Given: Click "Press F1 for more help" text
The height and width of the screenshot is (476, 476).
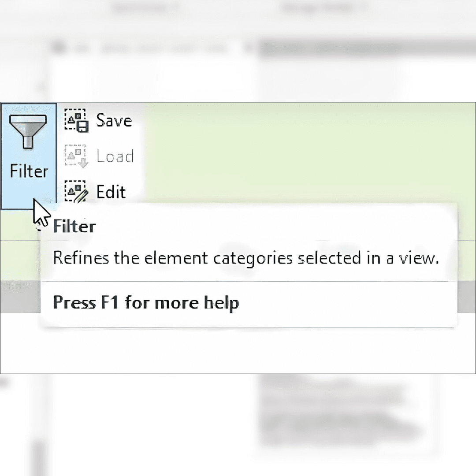Looking at the screenshot, I should tap(146, 303).
